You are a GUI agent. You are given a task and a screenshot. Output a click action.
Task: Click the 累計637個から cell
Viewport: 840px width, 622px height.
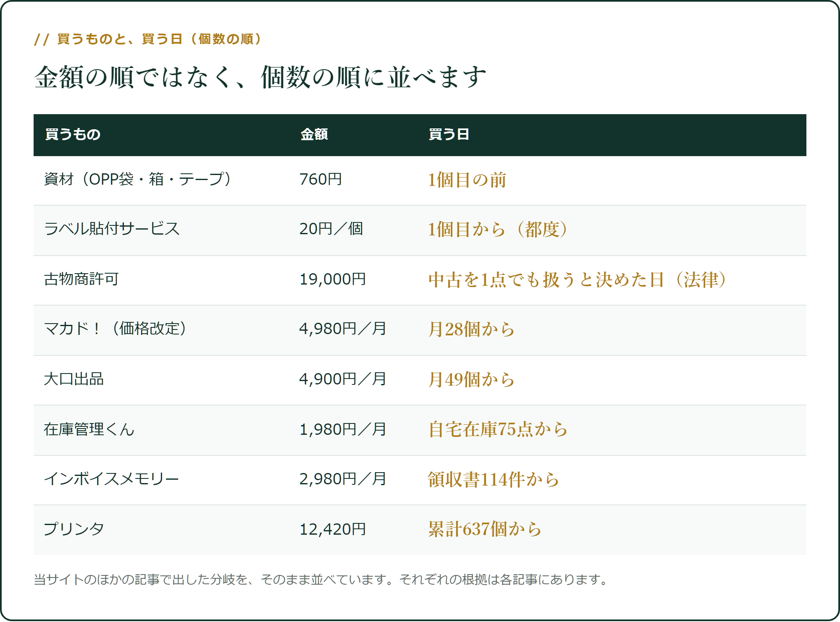(x=485, y=530)
